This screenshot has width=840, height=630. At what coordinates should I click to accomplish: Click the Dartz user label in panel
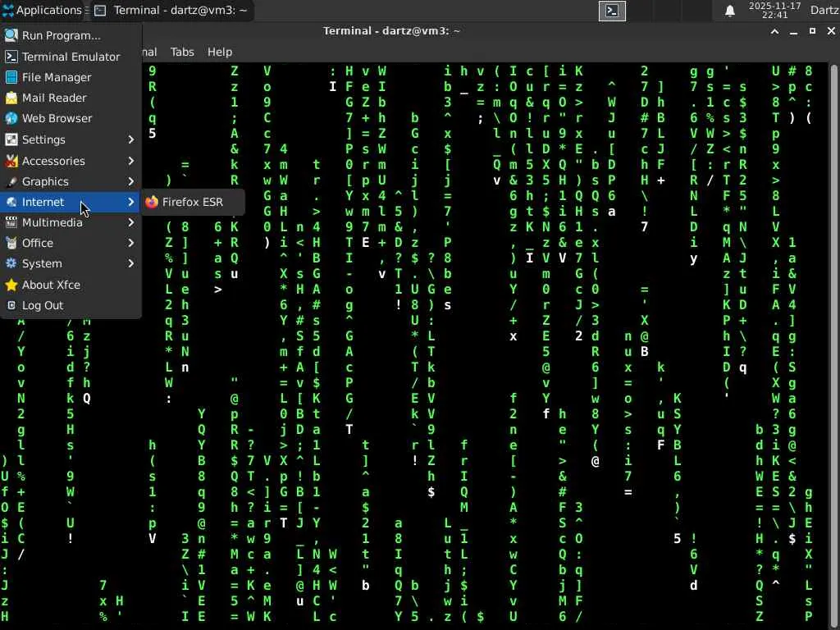824,10
